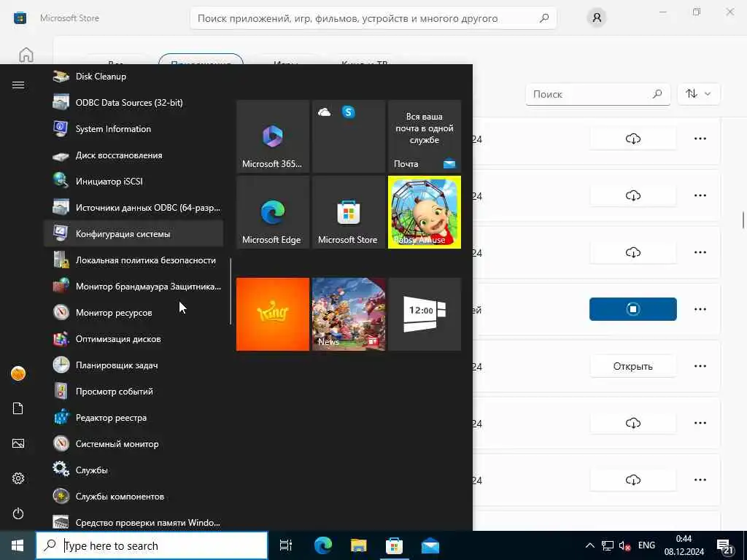Open Task View on the taskbar
This screenshot has width=747, height=560.
coord(286,545)
